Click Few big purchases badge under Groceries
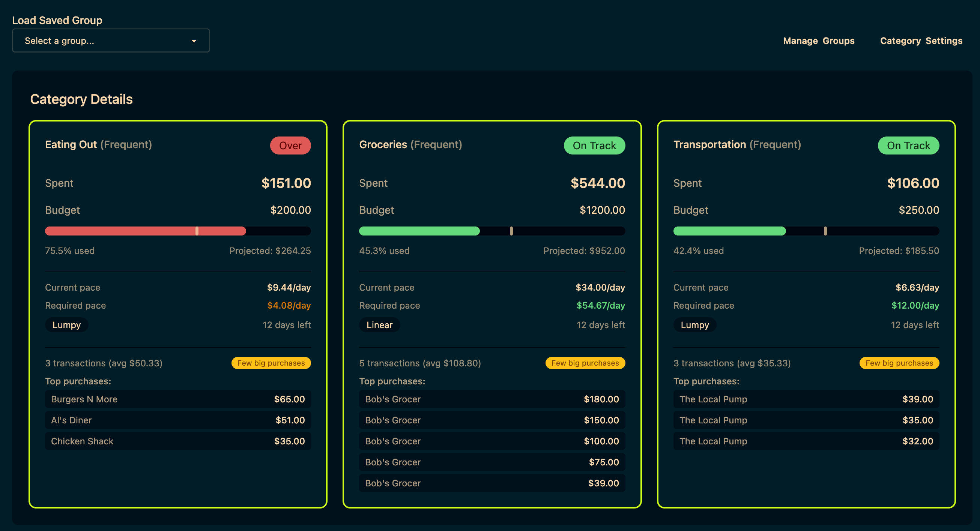This screenshot has height=531, width=980. point(585,363)
